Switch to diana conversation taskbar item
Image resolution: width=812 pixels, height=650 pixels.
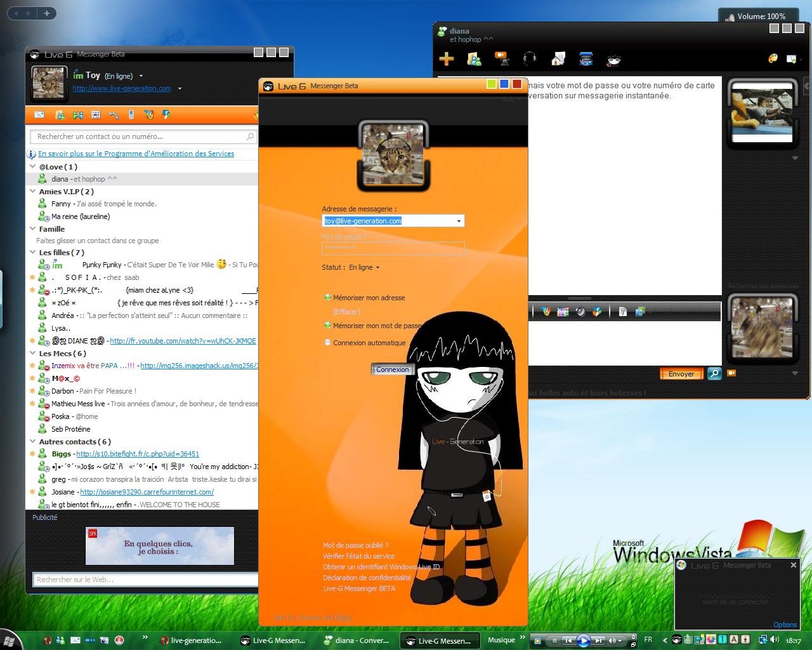[x=357, y=640]
